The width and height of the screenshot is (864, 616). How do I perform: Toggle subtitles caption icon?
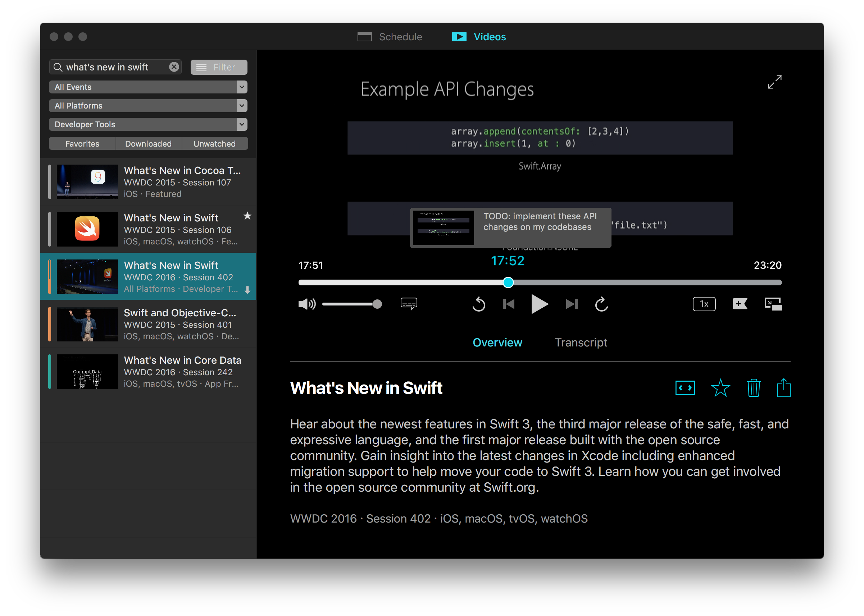(409, 304)
